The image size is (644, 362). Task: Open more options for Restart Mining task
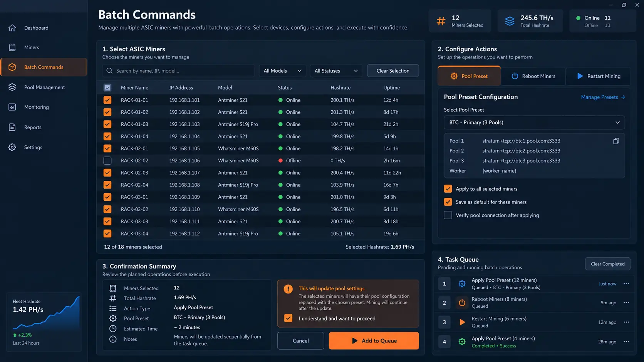pyautogui.click(x=626, y=322)
